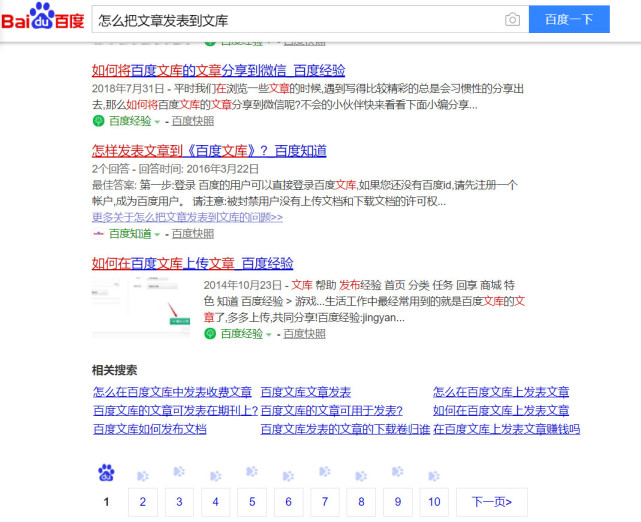Open related search 怎么在百度文库上发表文章
This screenshot has width=641, height=522.
coord(501,392)
